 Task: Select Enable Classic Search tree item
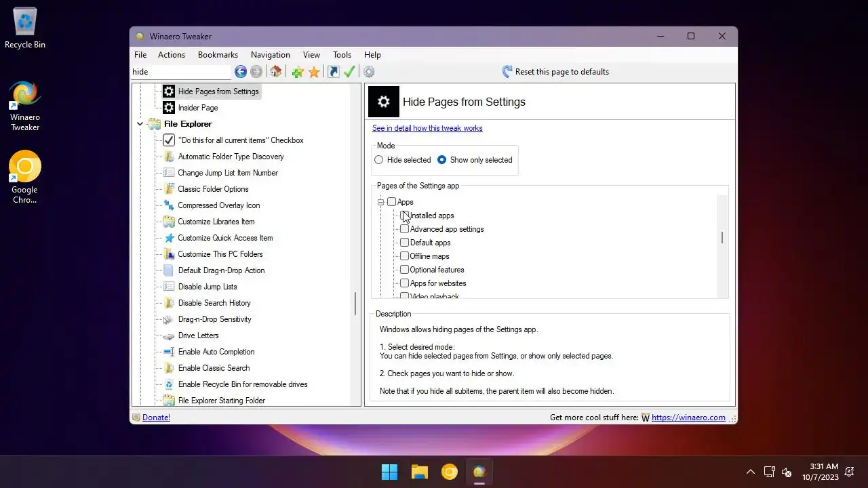[214, 368]
